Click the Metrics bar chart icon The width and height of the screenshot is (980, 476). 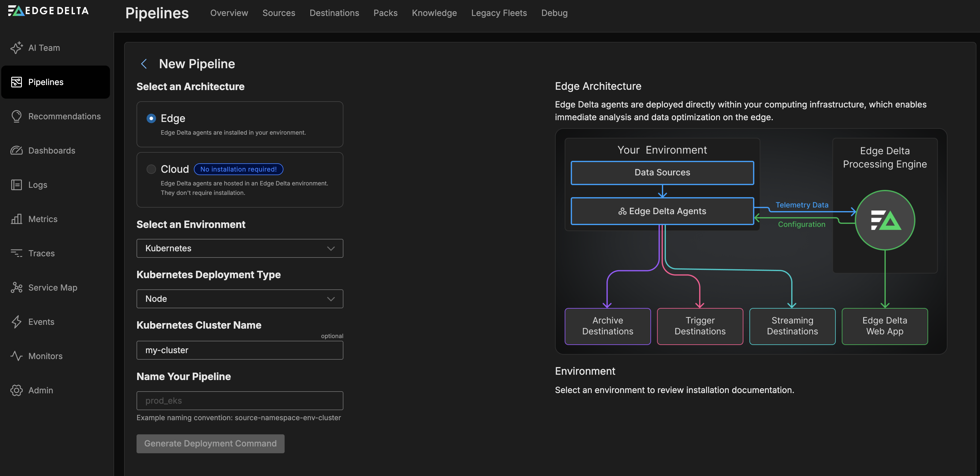point(16,219)
